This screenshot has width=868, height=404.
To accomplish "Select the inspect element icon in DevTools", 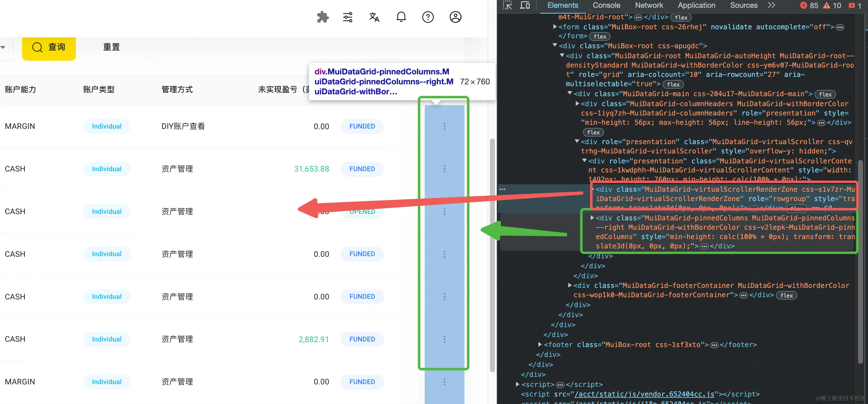I will tap(507, 5).
